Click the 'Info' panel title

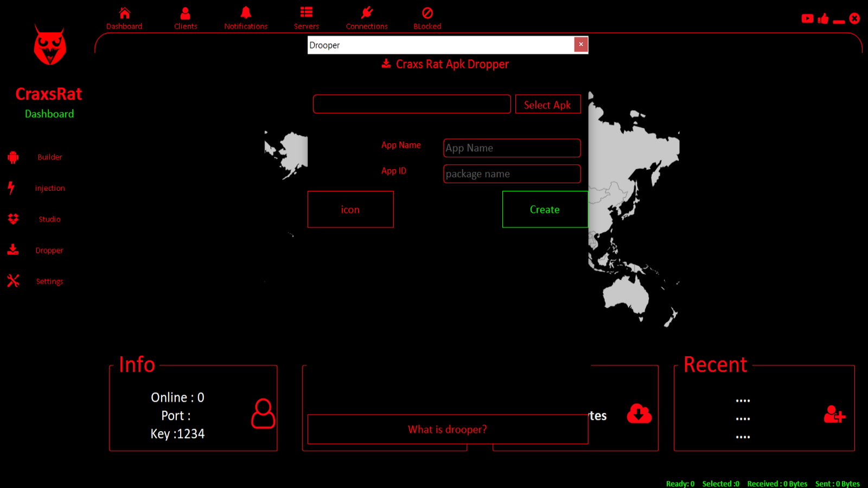137,364
